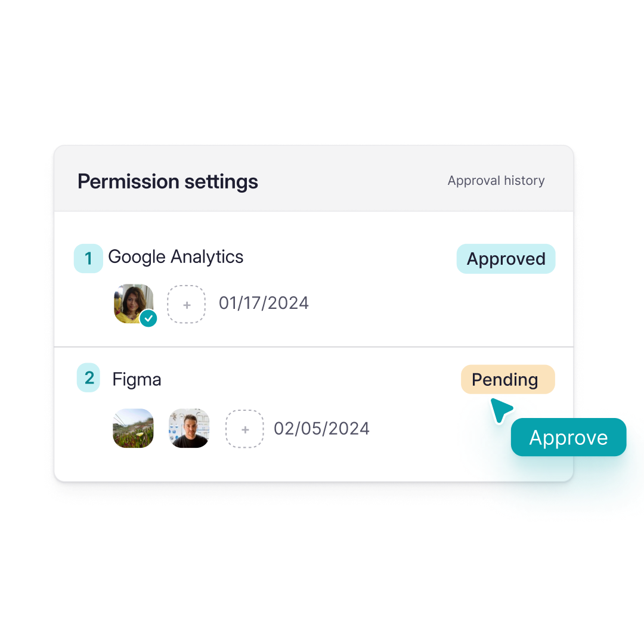Click the plus sign beside 01/17/2024

186,304
